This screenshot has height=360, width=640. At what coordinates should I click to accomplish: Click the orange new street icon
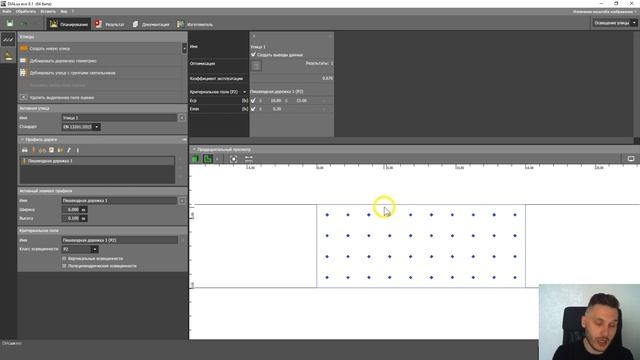click(x=23, y=49)
